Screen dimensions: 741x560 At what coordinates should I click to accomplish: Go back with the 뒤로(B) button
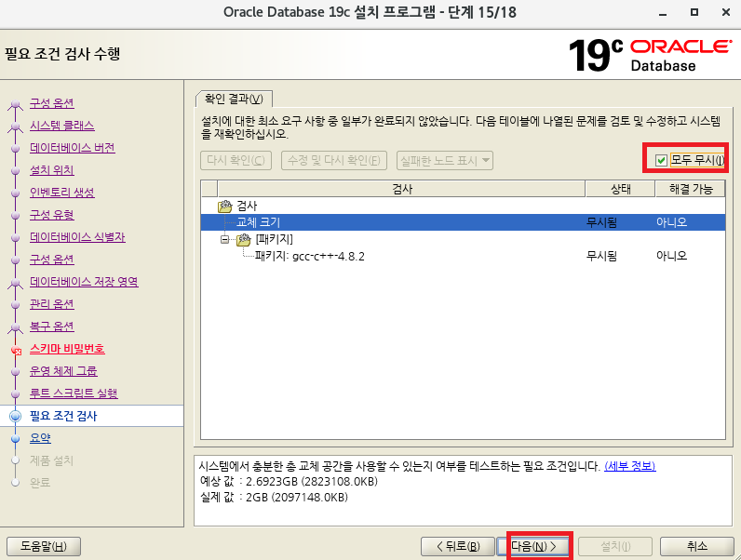(457, 546)
